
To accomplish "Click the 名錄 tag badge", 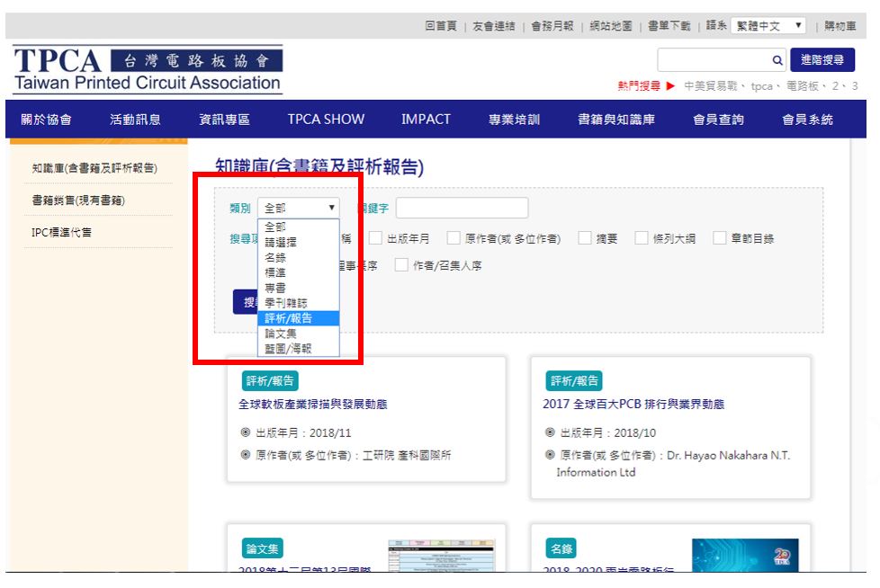I will click(561, 548).
